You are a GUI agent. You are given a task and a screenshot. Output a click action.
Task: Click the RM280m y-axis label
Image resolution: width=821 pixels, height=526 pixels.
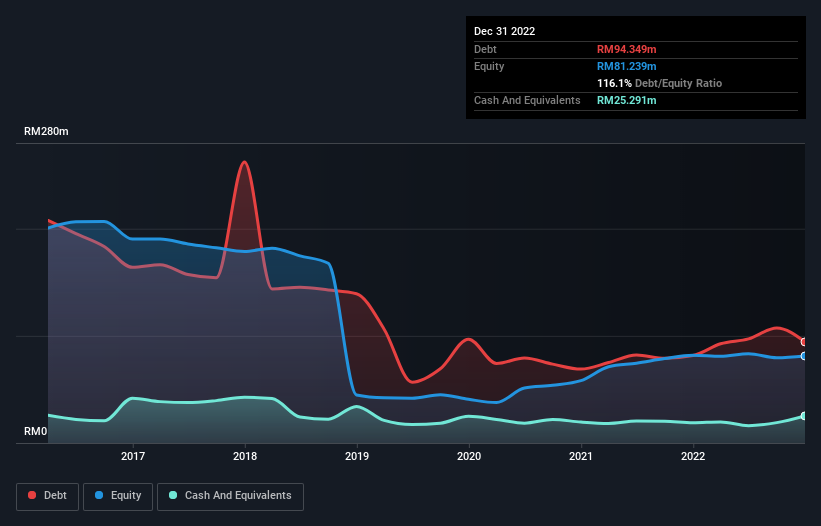[46, 131]
